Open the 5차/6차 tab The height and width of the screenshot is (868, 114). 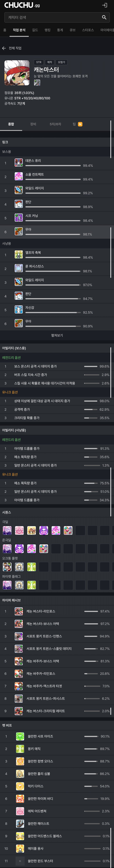pos(55,124)
